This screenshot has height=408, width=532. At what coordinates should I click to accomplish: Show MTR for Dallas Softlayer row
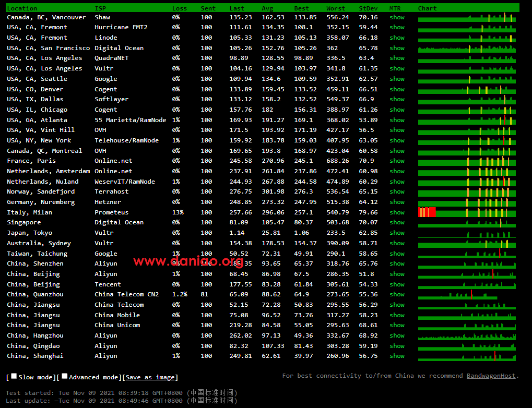(x=397, y=99)
